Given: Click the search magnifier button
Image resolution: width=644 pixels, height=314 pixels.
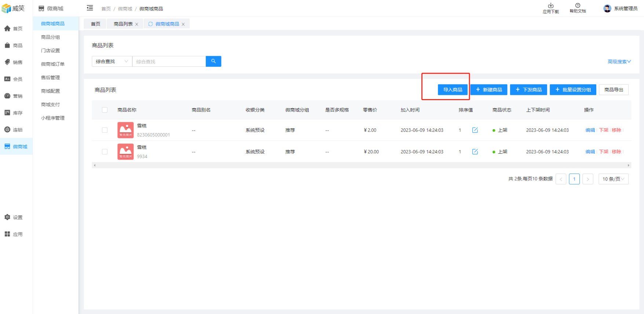Looking at the screenshot, I should point(213,61).
